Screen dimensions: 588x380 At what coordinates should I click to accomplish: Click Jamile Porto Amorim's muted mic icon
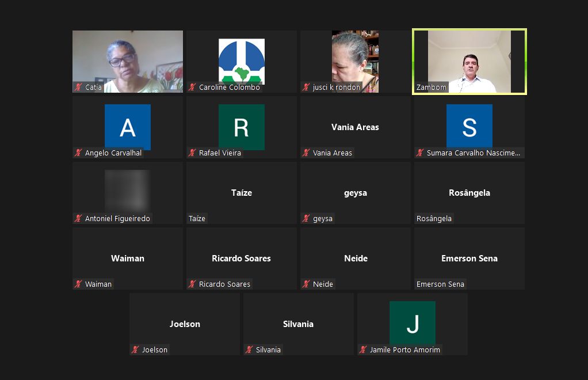(364, 350)
